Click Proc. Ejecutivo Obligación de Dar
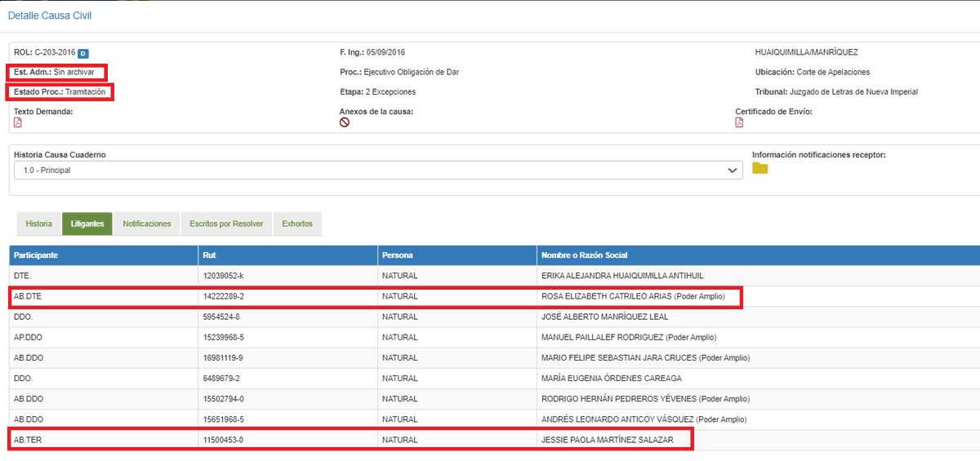This screenshot has width=980, height=461. point(399,72)
